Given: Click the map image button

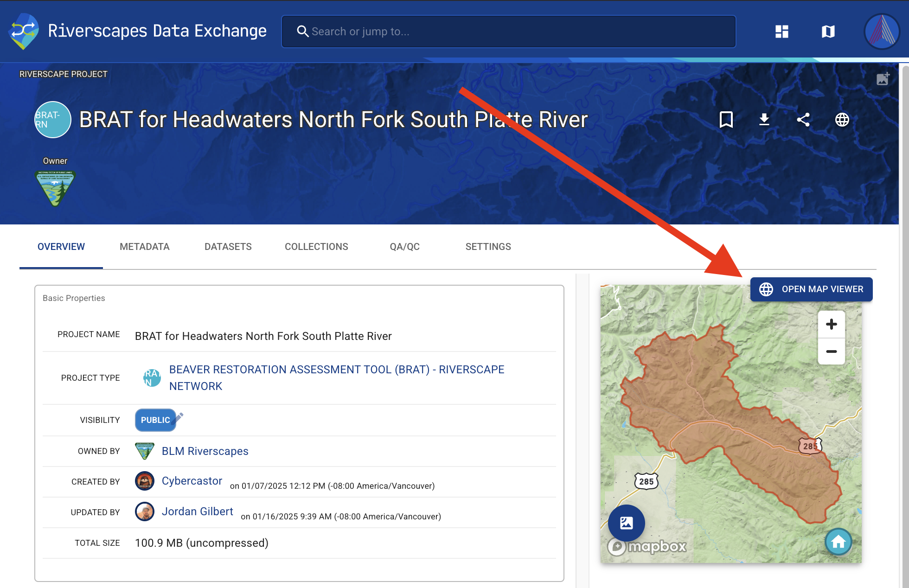Looking at the screenshot, I should (627, 523).
